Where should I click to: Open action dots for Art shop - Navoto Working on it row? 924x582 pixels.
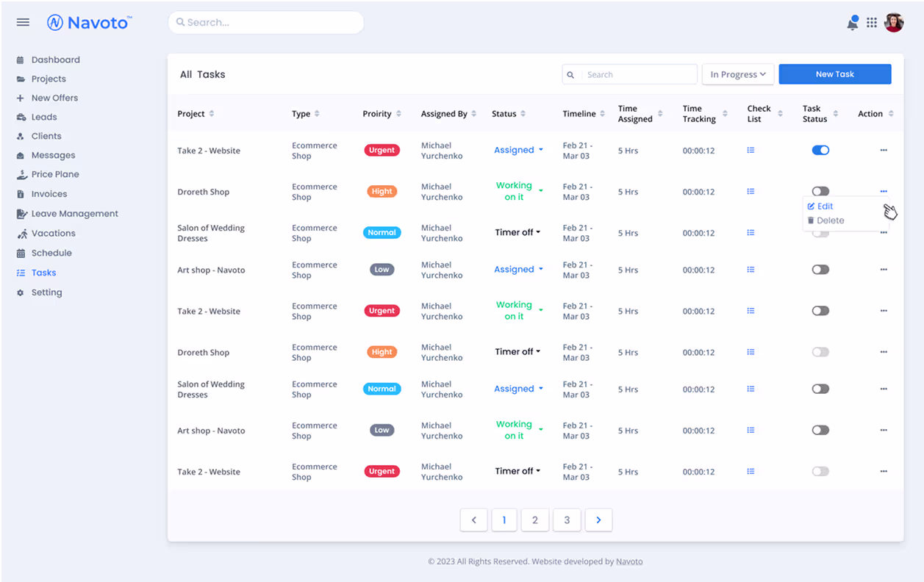pos(884,430)
